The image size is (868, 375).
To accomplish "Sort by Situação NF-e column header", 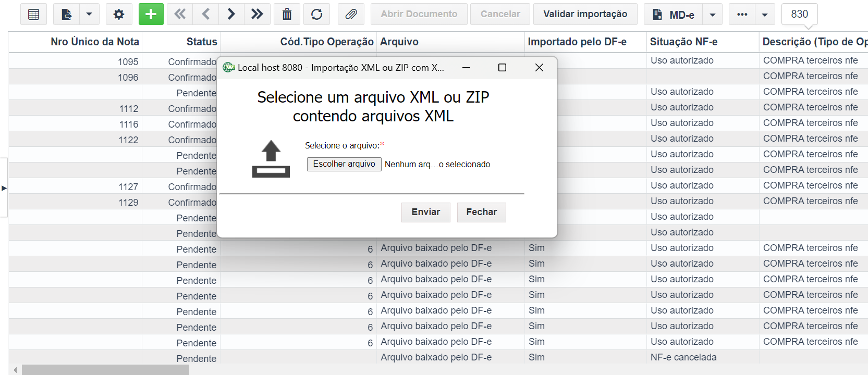I will pyautogui.click(x=703, y=42).
